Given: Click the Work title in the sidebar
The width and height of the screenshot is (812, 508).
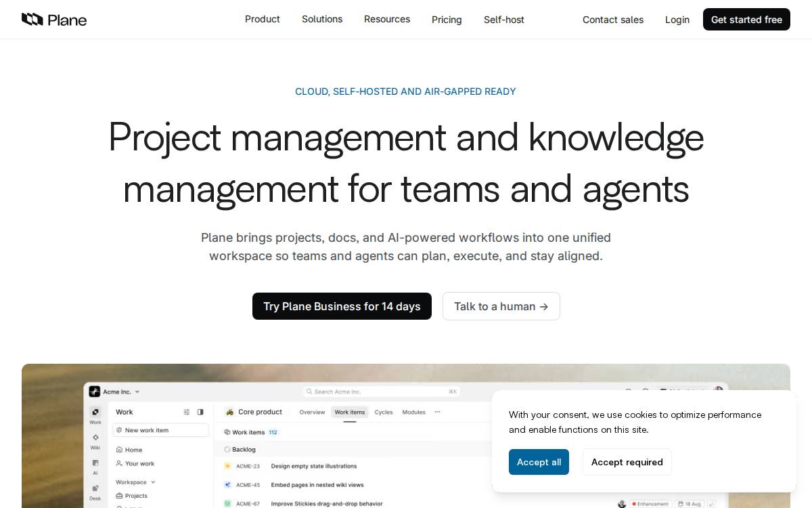Looking at the screenshot, I should (125, 412).
